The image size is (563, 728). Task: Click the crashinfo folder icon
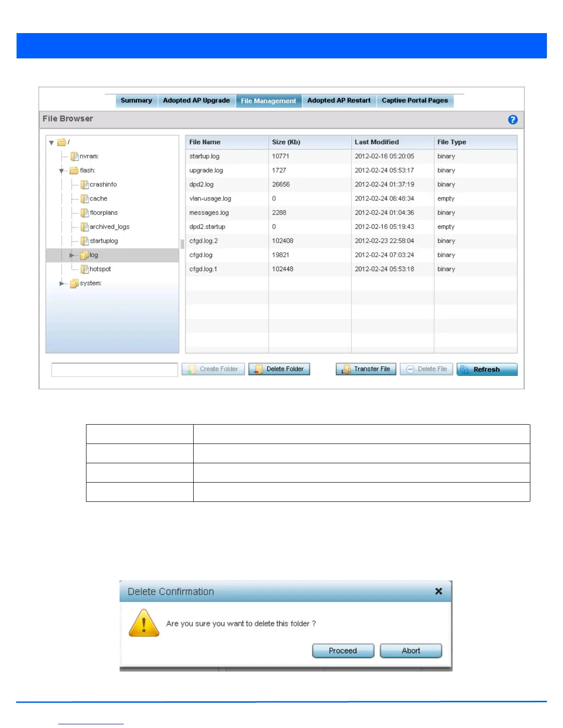(x=85, y=185)
